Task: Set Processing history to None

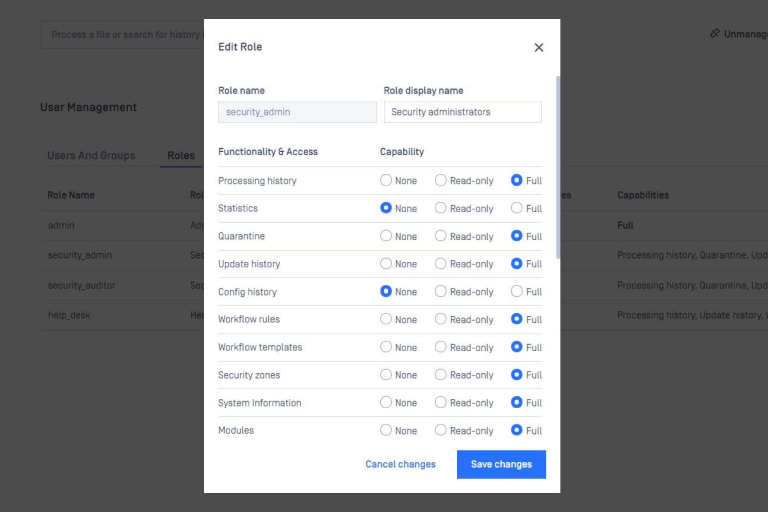Action: 386,181
